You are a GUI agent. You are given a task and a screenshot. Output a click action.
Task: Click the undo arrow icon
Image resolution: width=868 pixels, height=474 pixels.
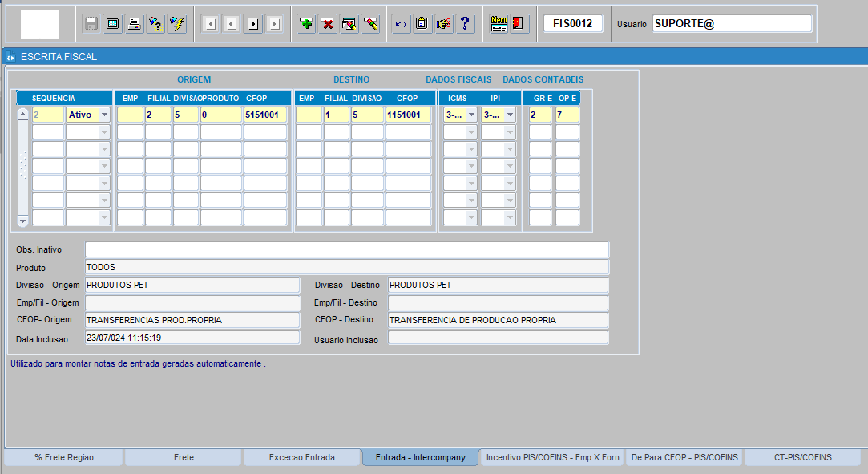click(401, 24)
